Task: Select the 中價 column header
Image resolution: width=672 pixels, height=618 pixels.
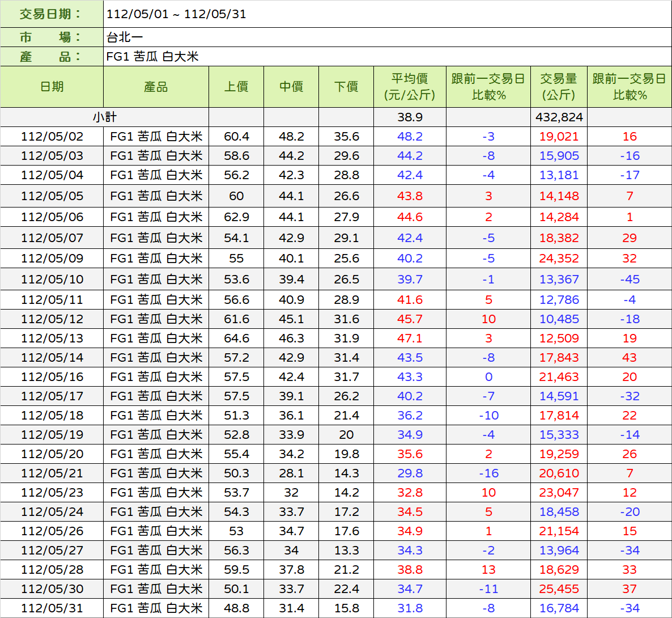Action: point(291,87)
